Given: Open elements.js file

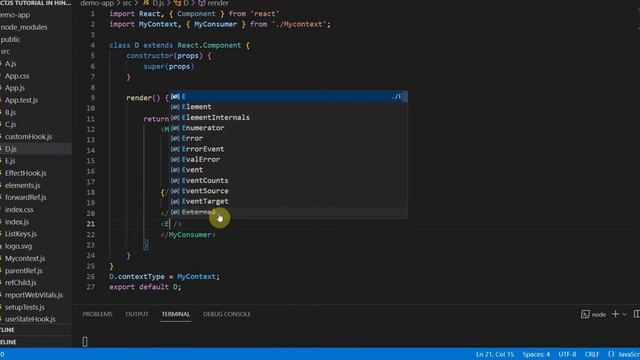Looking at the screenshot, I should (22, 185).
